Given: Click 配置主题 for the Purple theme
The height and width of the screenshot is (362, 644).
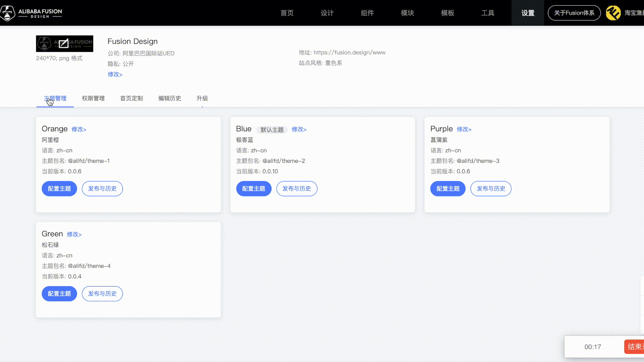Looking at the screenshot, I should tap(448, 189).
